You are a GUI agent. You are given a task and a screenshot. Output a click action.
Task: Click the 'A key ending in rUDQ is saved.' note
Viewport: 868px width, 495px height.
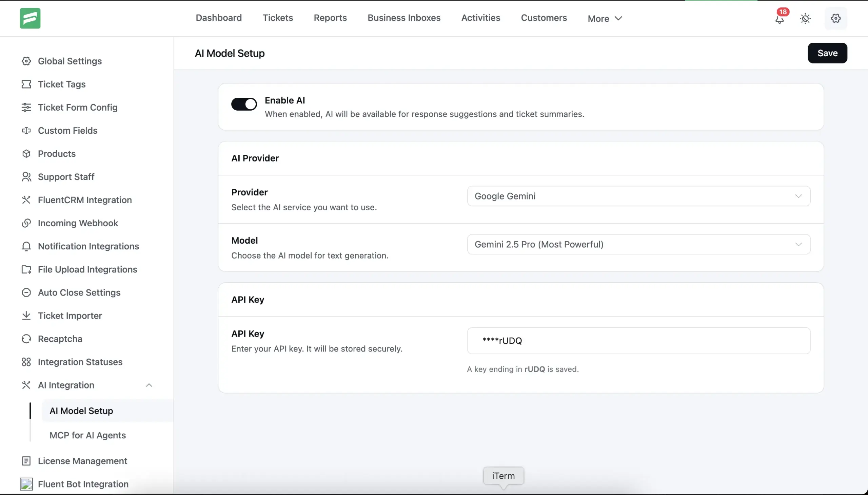[x=523, y=369]
